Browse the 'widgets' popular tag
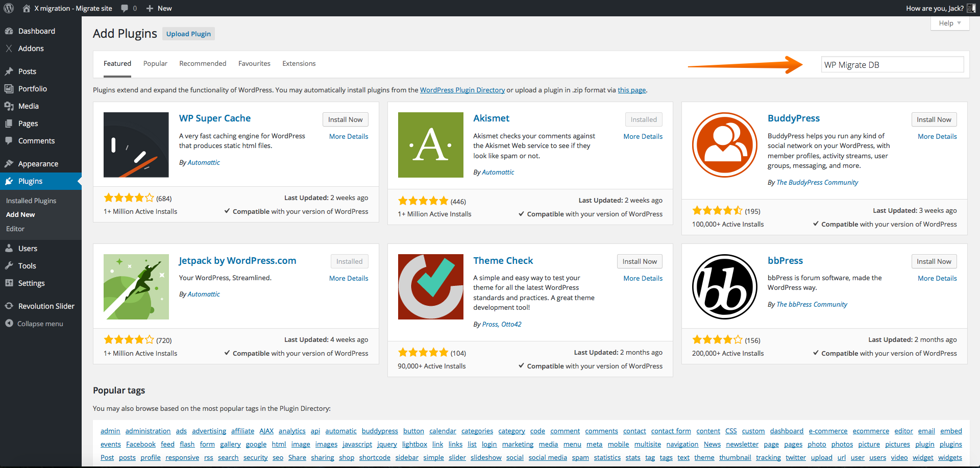The image size is (980, 468). click(x=950, y=458)
